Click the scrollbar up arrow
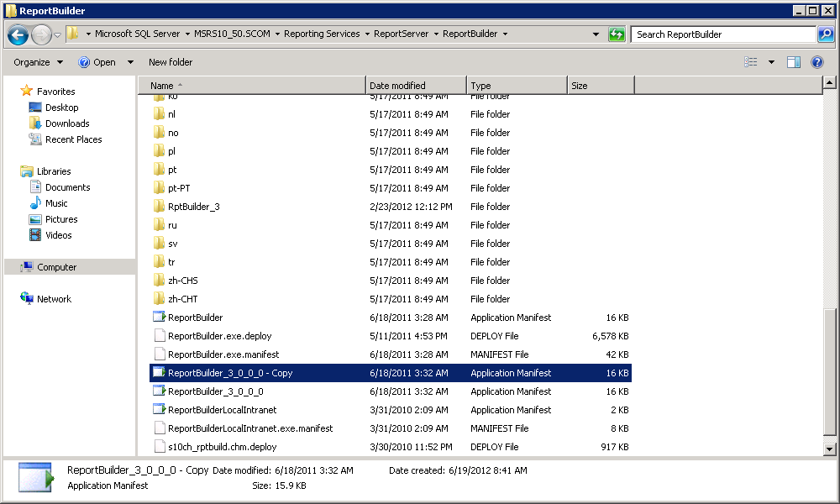 [x=829, y=82]
